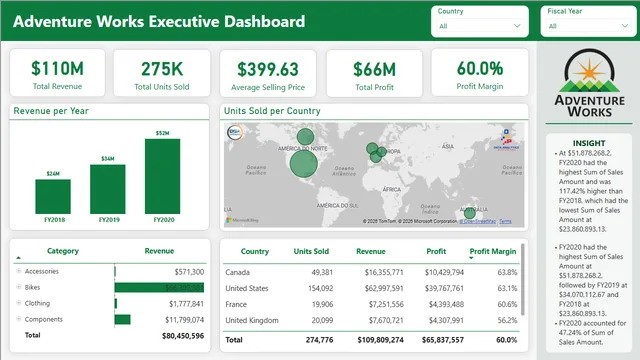The image size is (640, 360).
Task: Click United Kingdom profit $4,307,991
Action: 446,320
